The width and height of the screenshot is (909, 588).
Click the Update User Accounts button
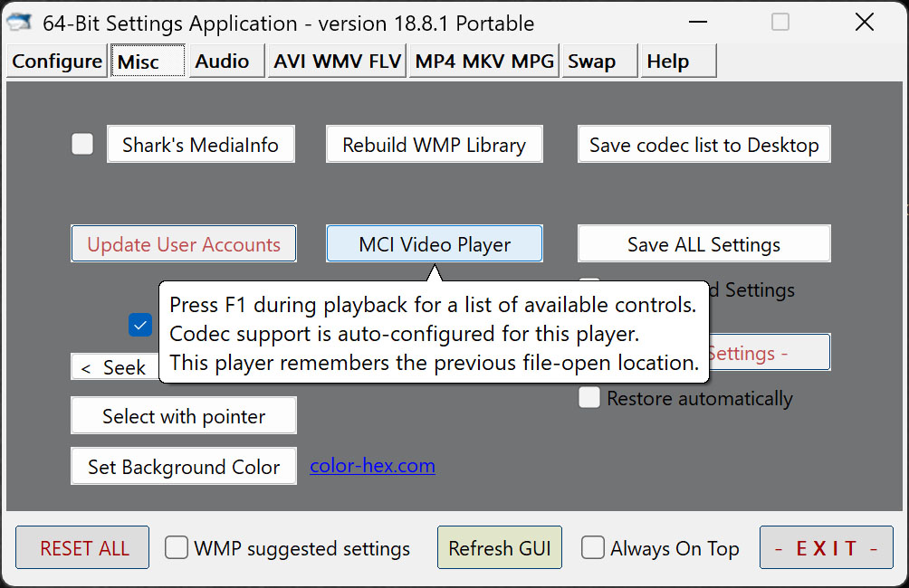point(184,244)
